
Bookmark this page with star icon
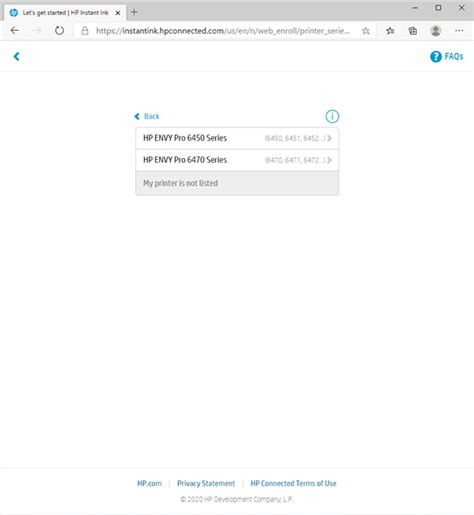366,31
